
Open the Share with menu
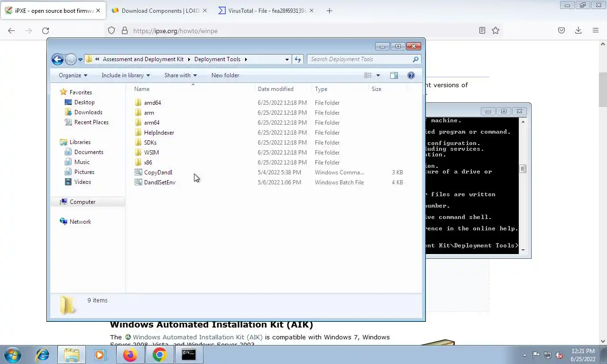pyautogui.click(x=180, y=75)
